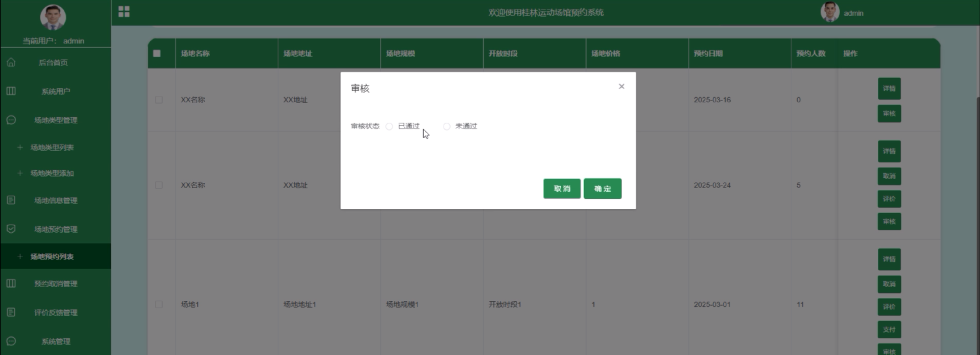The image size is (980, 355).
Task: Click the document icon beside 场地信息管理
Action: coord(11,200)
